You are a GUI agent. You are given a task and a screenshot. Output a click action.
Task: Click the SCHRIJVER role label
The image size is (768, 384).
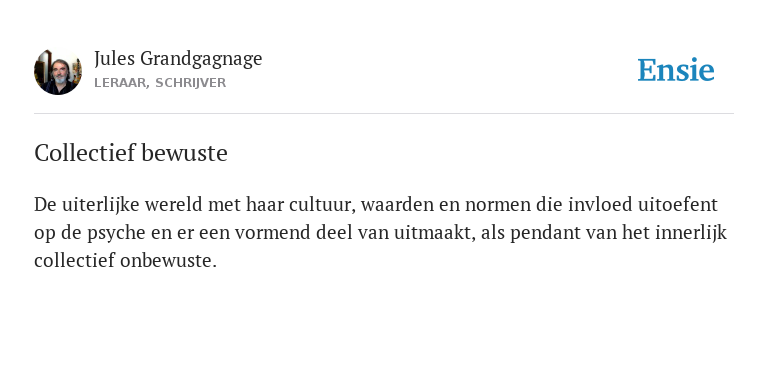pyautogui.click(x=191, y=83)
